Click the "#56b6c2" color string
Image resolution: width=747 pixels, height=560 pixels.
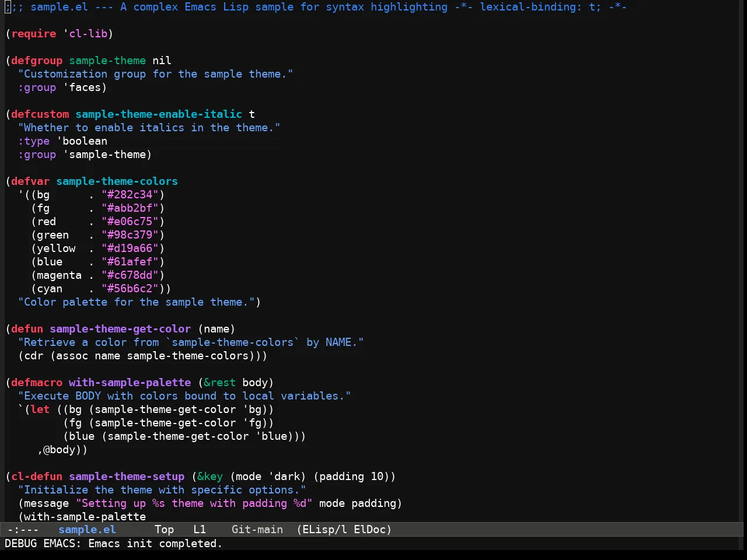(130, 289)
